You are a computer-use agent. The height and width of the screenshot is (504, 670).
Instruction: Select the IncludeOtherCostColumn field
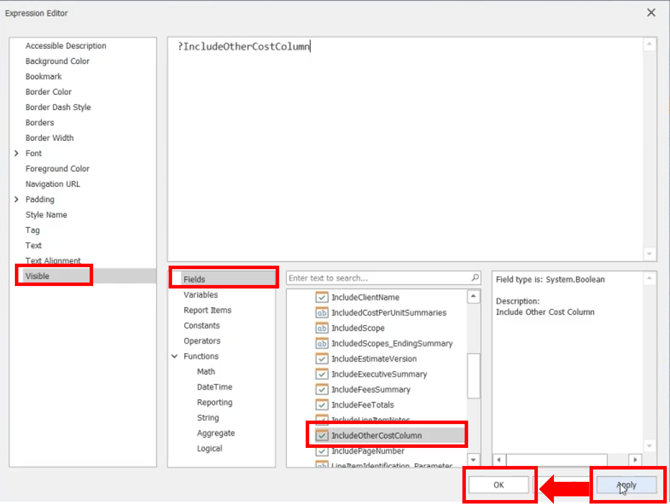pyautogui.click(x=376, y=436)
